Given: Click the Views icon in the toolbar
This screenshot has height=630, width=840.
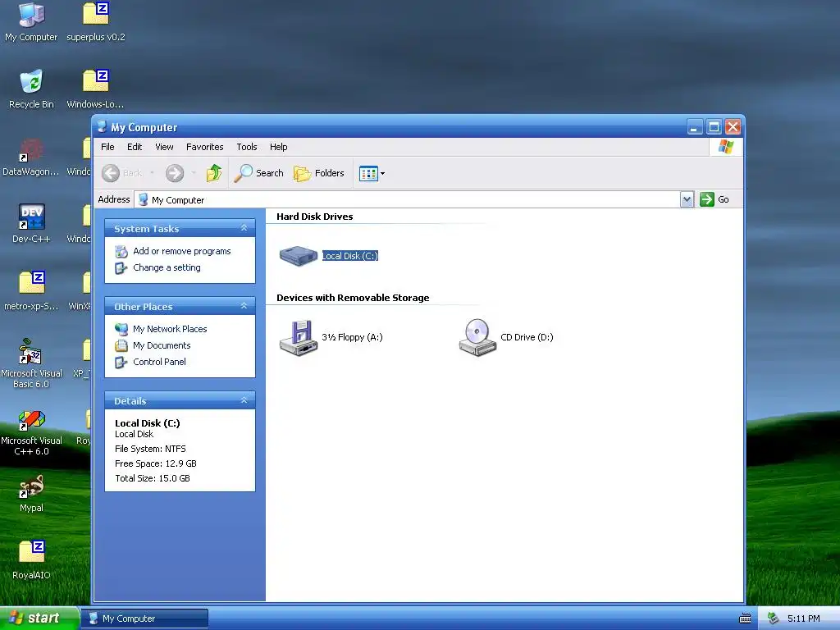Looking at the screenshot, I should pos(368,174).
